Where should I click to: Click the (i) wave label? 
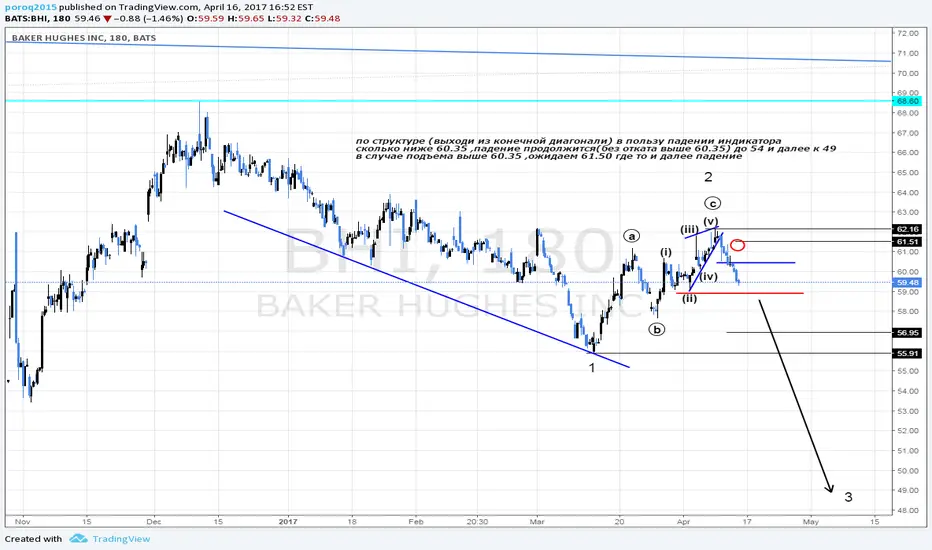point(666,252)
